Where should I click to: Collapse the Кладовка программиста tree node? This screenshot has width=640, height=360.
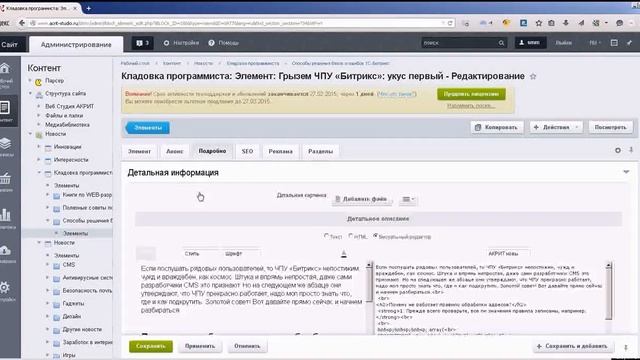click(x=39, y=172)
